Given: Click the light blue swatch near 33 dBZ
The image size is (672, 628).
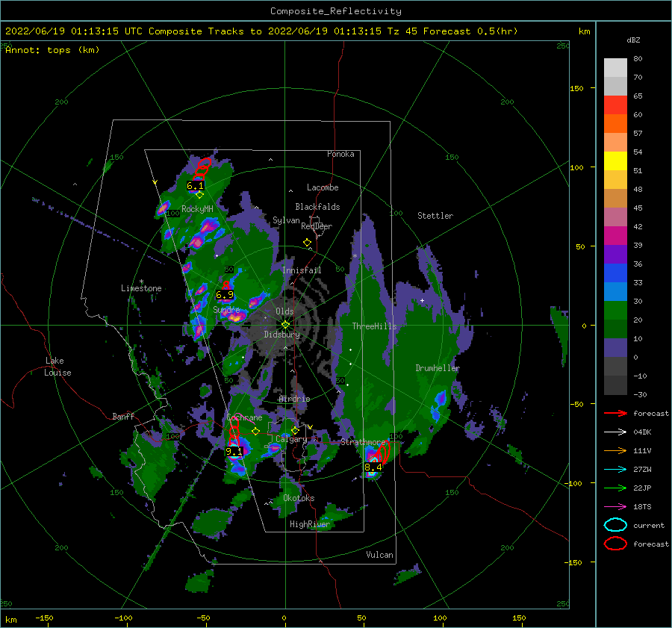Looking at the screenshot, I should pyautogui.click(x=615, y=291).
